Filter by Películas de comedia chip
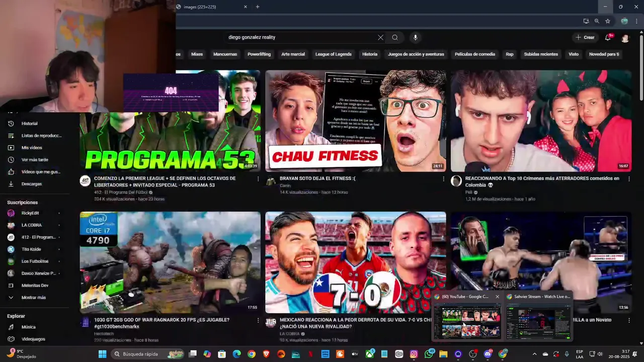 (475, 54)
